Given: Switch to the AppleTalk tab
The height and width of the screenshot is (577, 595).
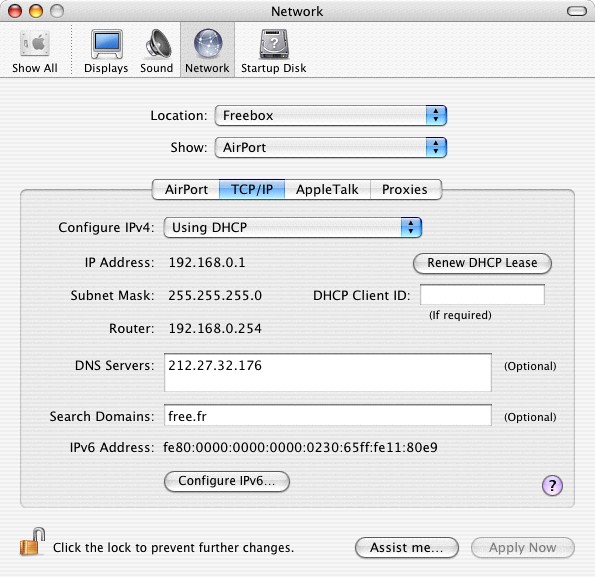Looking at the screenshot, I should pos(327,189).
